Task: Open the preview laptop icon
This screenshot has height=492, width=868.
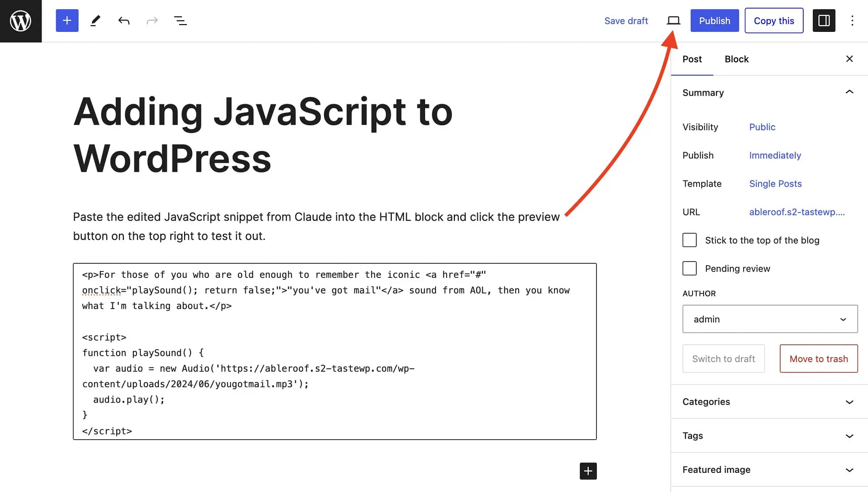Action: pyautogui.click(x=673, y=20)
